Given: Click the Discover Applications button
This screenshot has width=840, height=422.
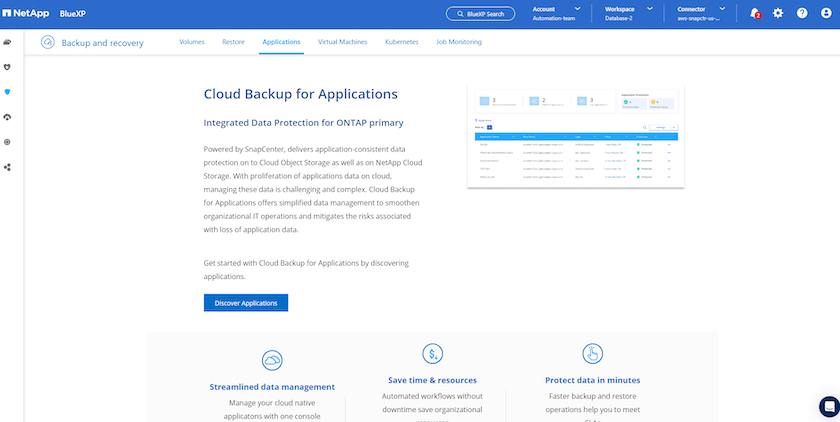Looking at the screenshot, I should [x=246, y=302].
